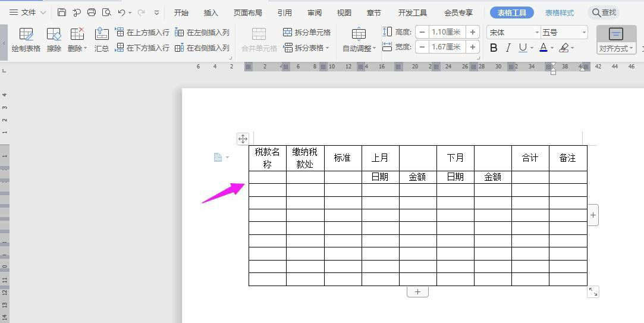Click the 高度 value field 1.10厘米
644x323 pixels.
(447, 32)
